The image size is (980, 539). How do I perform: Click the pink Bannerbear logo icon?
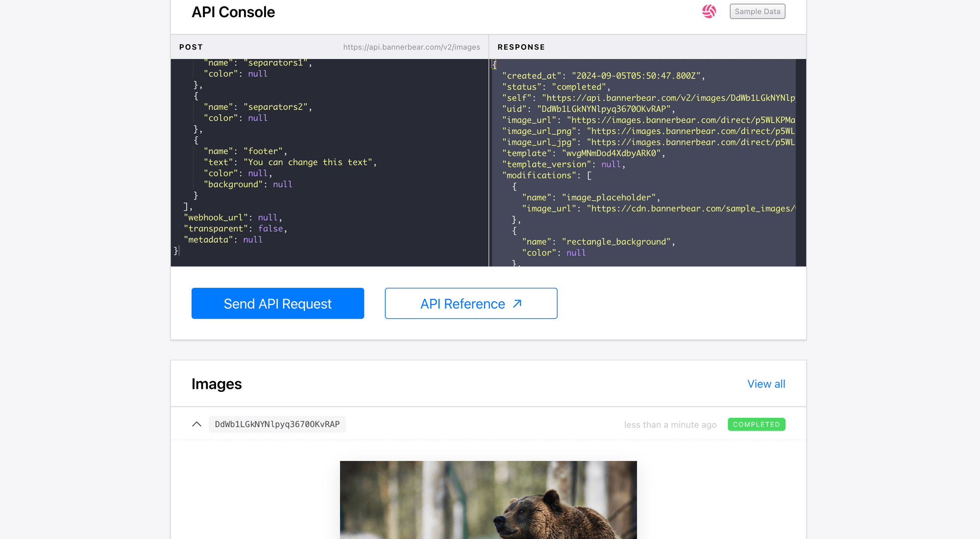pyautogui.click(x=709, y=11)
